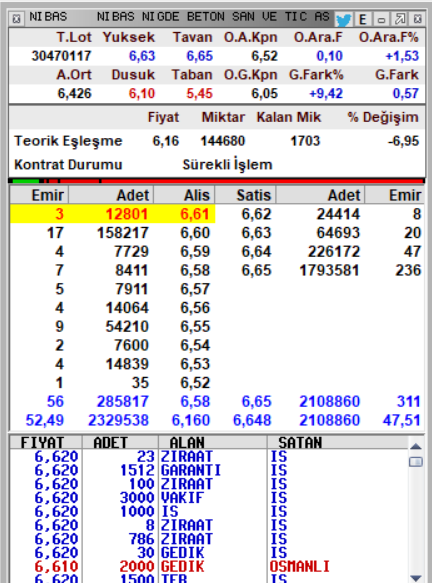432x583 pixels.
Task: Click the Tavan value 6,65
Action: pyautogui.click(x=200, y=56)
